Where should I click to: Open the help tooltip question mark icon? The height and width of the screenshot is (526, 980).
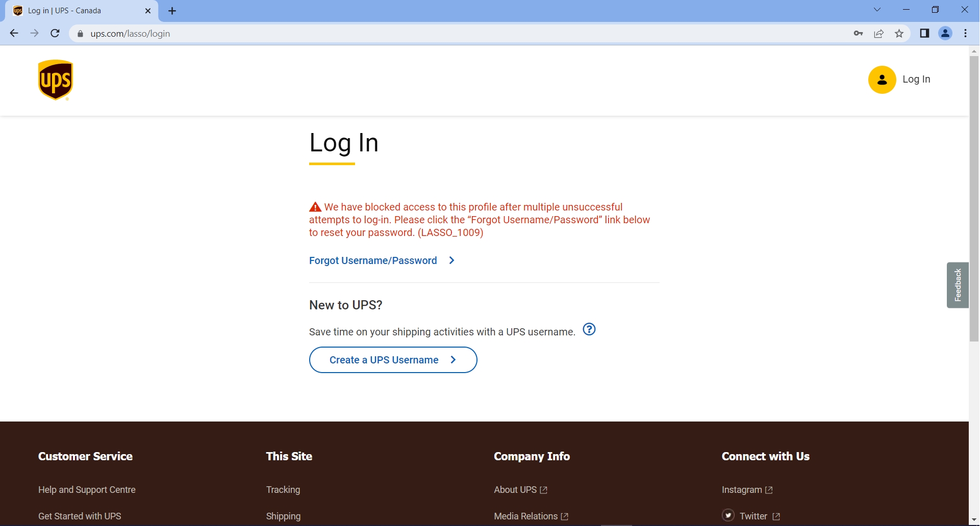[x=589, y=329]
